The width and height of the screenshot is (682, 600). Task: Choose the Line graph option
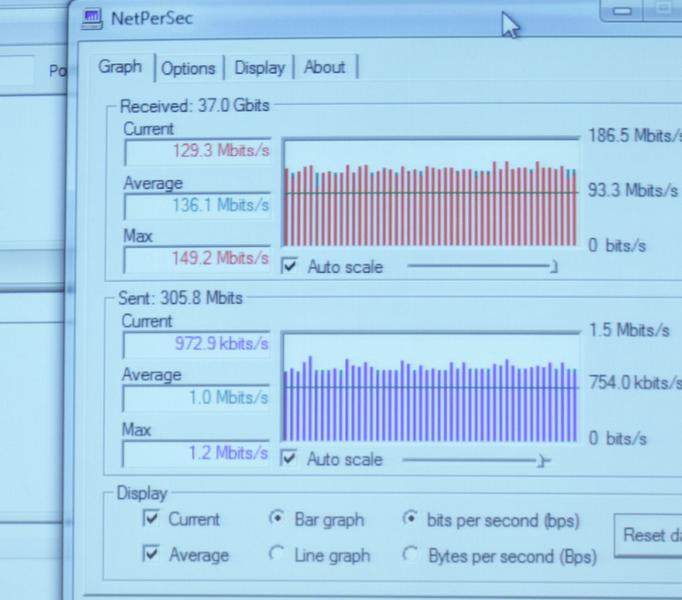(x=277, y=555)
